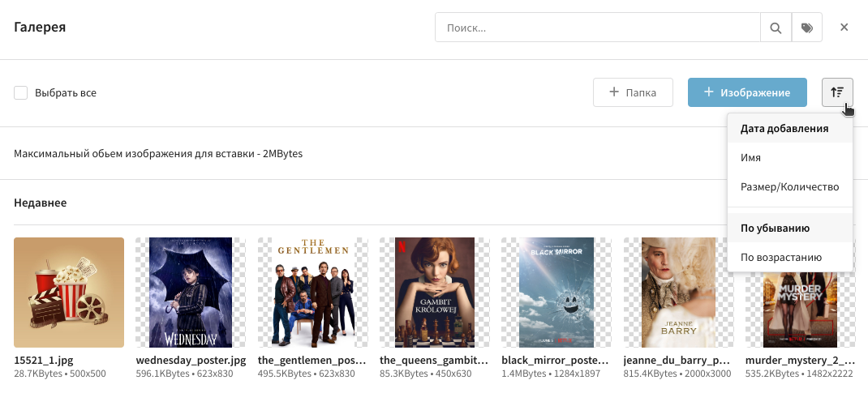Choose 'По убыванию' order
Screen dimensions: 868x393
pos(790,229)
